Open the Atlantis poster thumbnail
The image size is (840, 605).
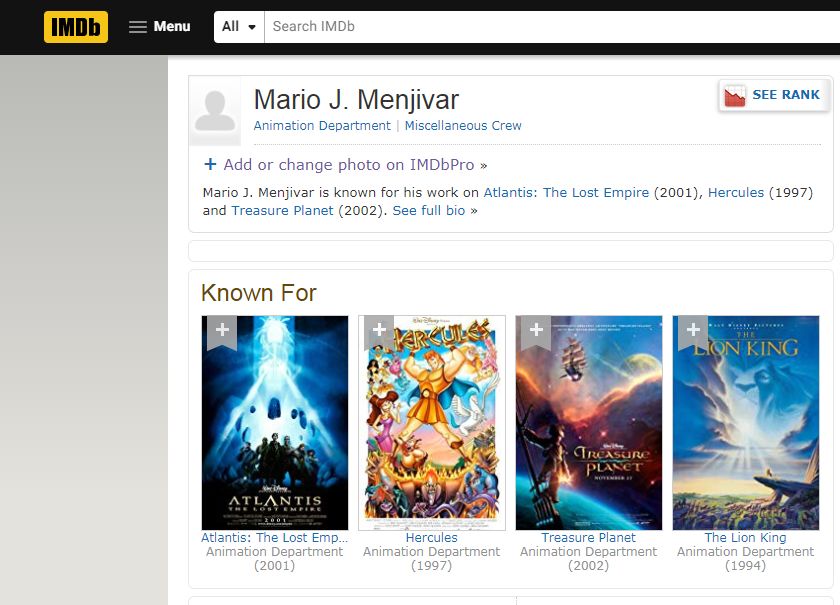pyautogui.click(x=275, y=423)
